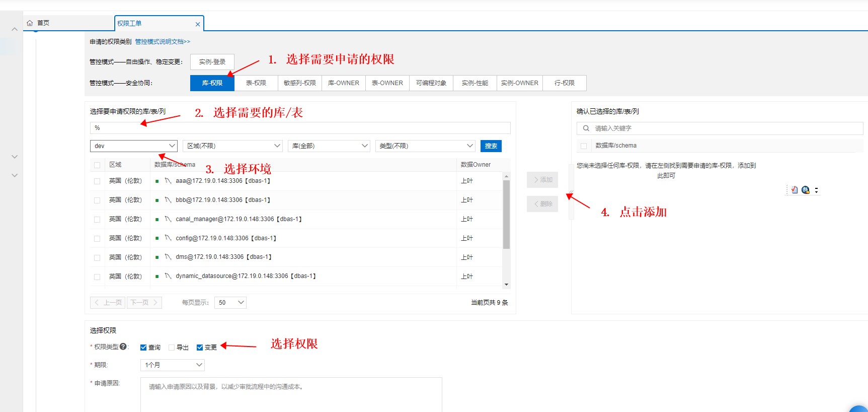Focus the 请输入关键字 selected-items search field
The image size is (868, 412).
click(720, 128)
